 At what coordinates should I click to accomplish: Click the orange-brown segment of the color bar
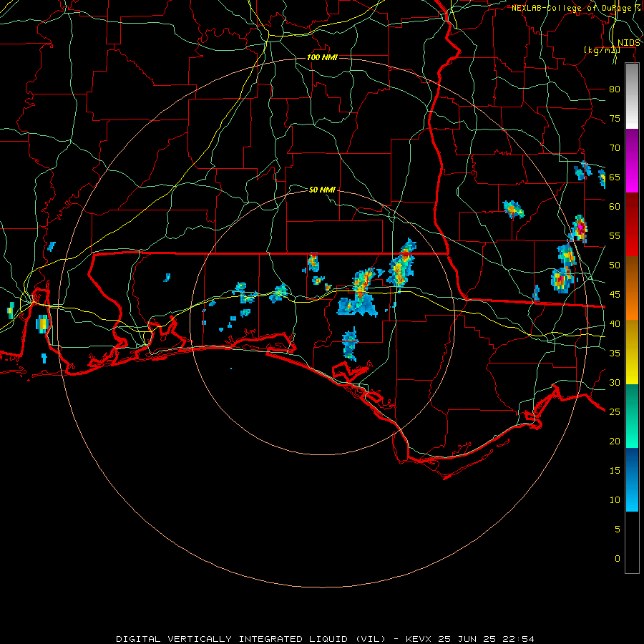[632, 288]
